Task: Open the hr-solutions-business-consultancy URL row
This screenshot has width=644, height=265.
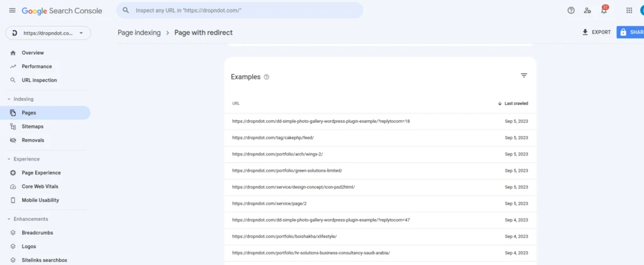Action: coord(380,252)
